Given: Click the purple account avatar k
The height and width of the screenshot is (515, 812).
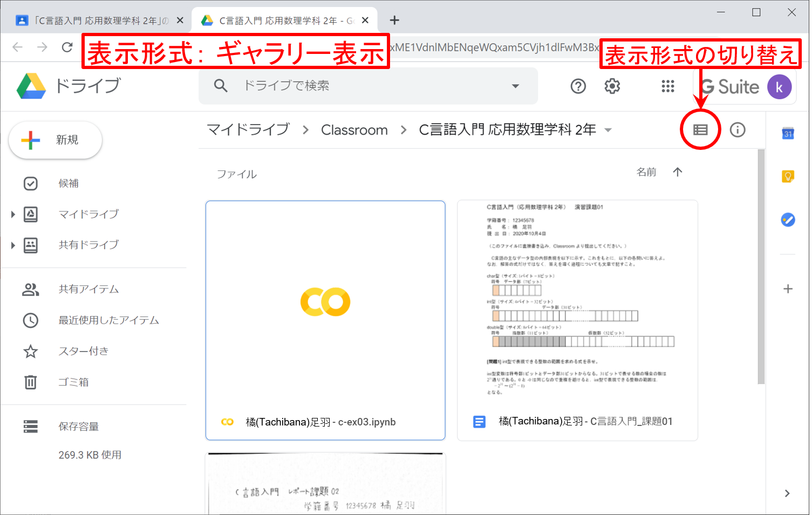Looking at the screenshot, I should pyautogui.click(x=779, y=87).
